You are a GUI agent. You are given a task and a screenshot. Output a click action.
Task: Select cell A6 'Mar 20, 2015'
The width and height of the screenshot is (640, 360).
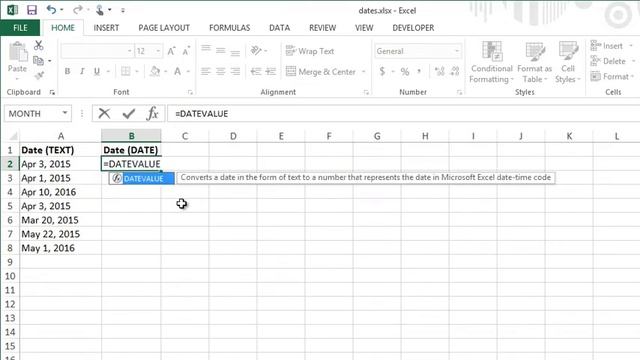tap(60, 220)
